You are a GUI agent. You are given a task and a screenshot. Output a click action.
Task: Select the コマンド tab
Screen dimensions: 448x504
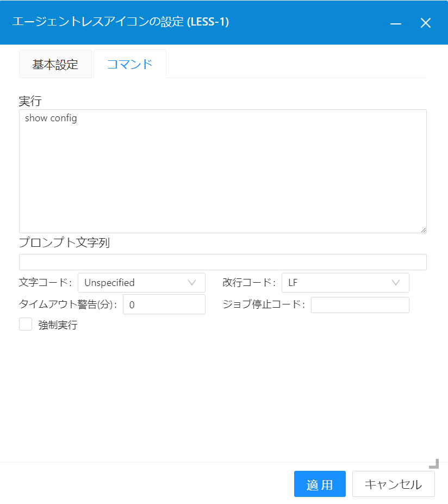pyautogui.click(x=129, y=64)
